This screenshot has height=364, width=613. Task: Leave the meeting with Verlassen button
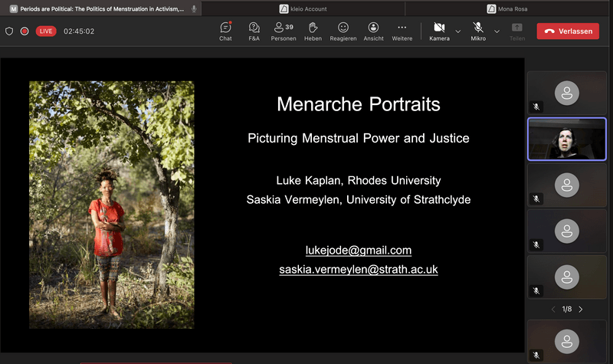pyautogui.click(x=568, y=31)
